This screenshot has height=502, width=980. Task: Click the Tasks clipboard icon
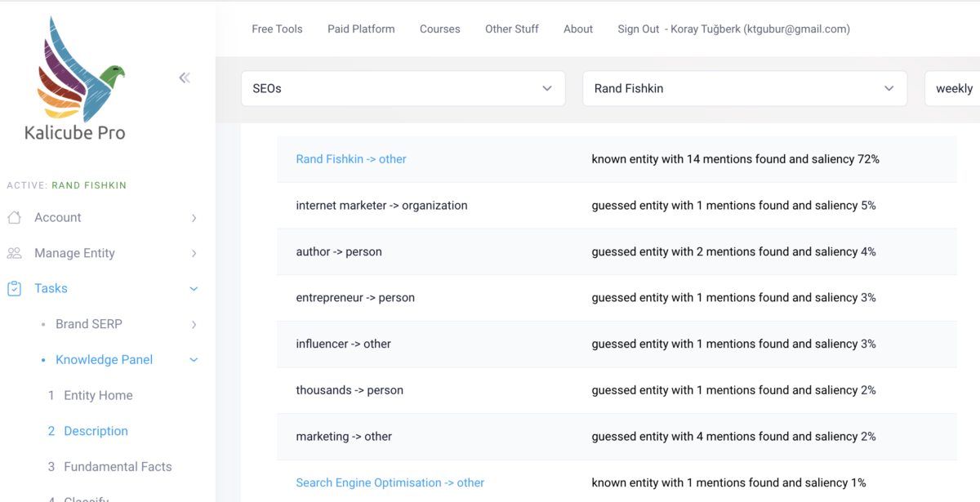click(x=14, y=288)
